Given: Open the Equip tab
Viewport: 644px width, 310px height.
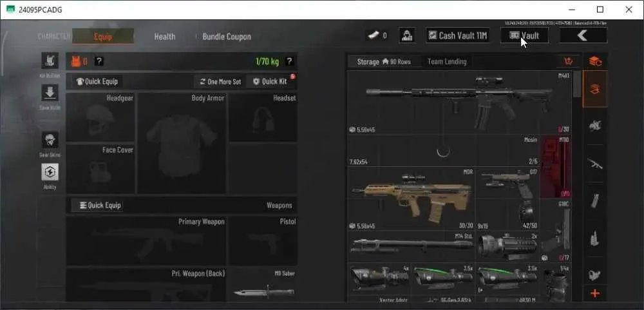Looking at the screenshot, I should (x=102, y=37).
